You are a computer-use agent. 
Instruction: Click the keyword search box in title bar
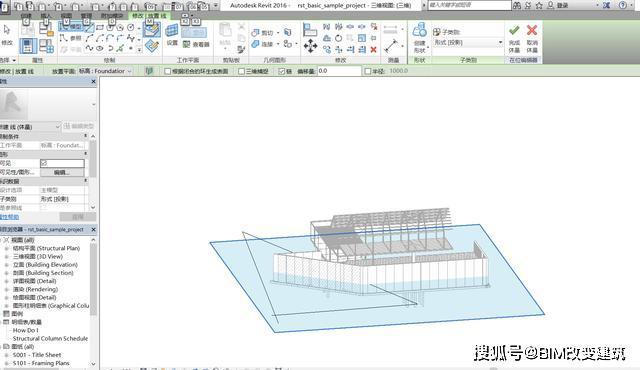click(469, 5)
